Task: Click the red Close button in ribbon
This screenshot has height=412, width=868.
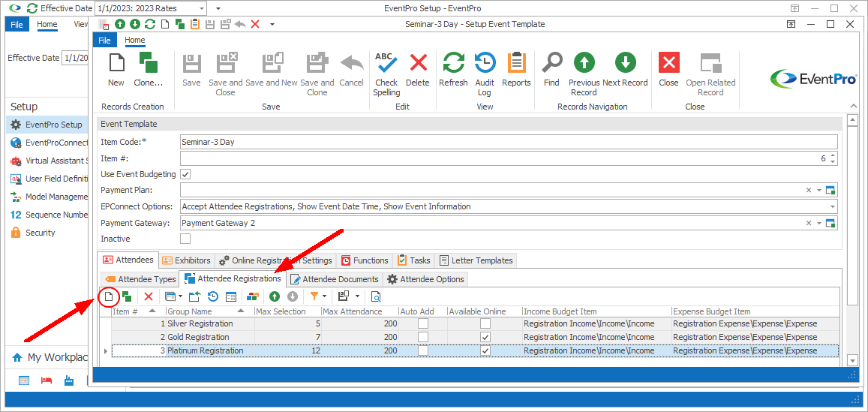Action: pos(668,70)
